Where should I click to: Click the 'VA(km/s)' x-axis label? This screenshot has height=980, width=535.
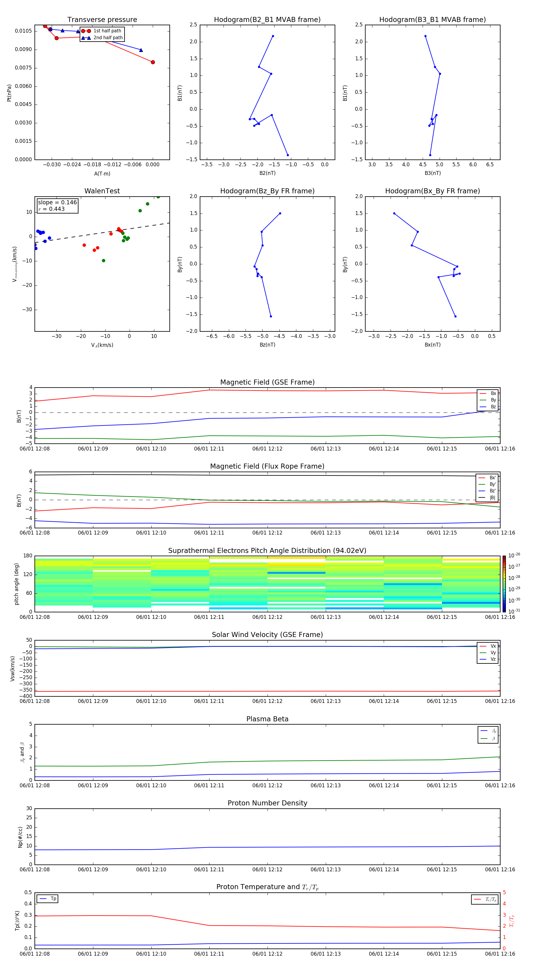[102, 345]
